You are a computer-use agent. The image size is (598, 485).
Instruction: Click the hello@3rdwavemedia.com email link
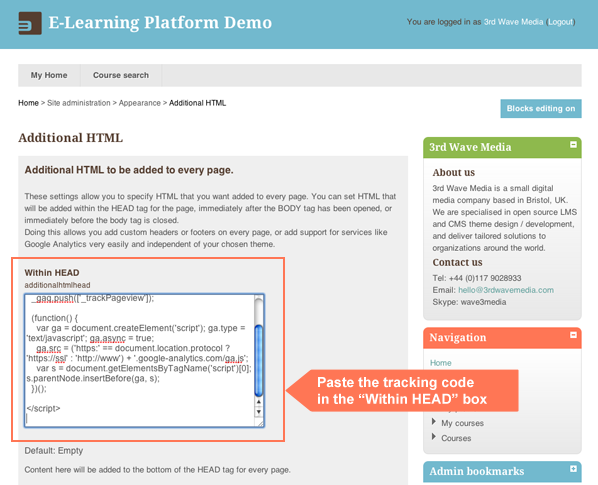click(x=506, y=290)
